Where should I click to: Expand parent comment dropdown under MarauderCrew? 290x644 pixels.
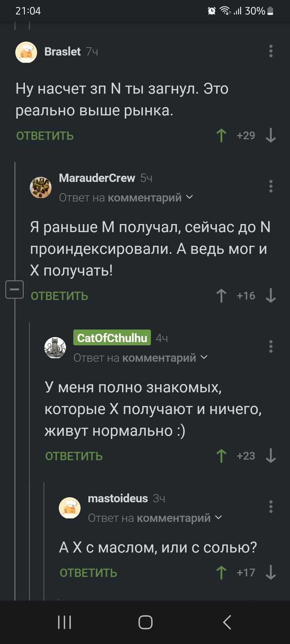pyautogui.click(x=190, y=197)
